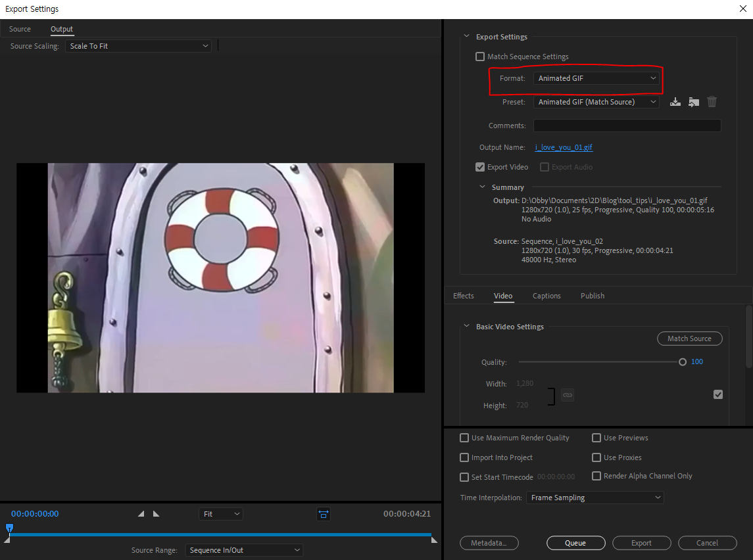The width and height of the screenshot is (753, 560).
Task: Enable Use Maximum Render Quality
Action: coord(464,438)
